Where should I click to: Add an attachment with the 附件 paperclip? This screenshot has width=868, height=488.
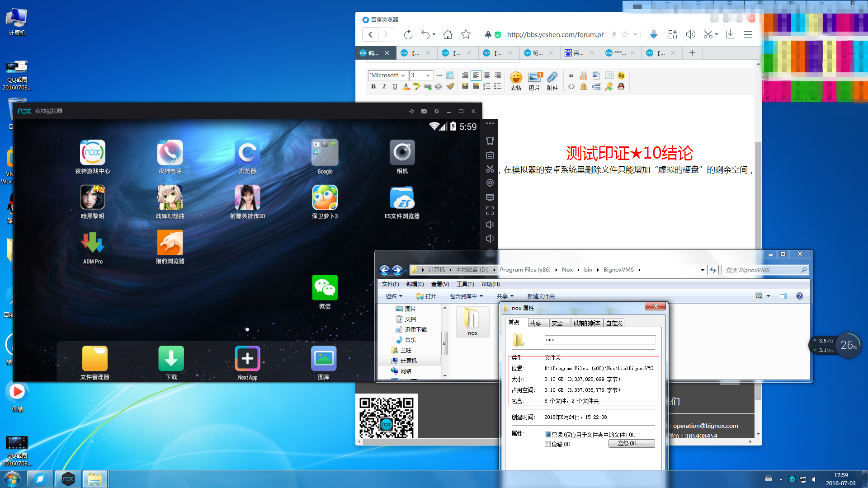(x=552, y=81)
